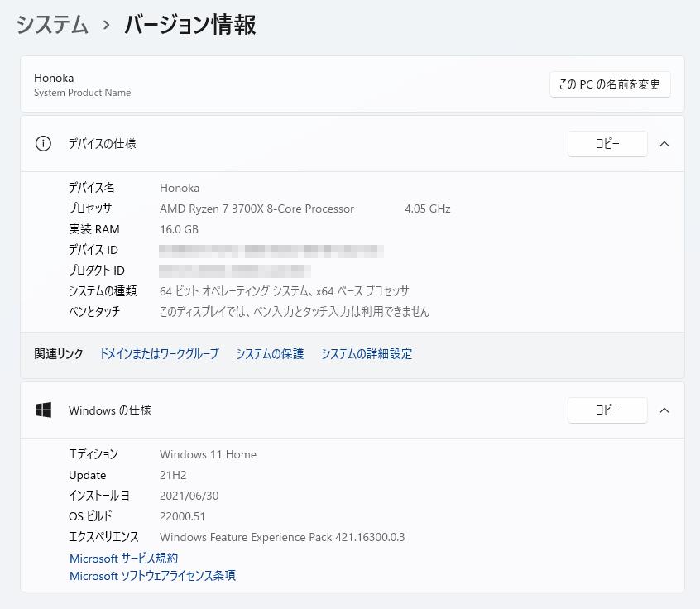Click the ペンとタッチ label
The width and height of the screenshot is (700, 609).
point(94,311)
